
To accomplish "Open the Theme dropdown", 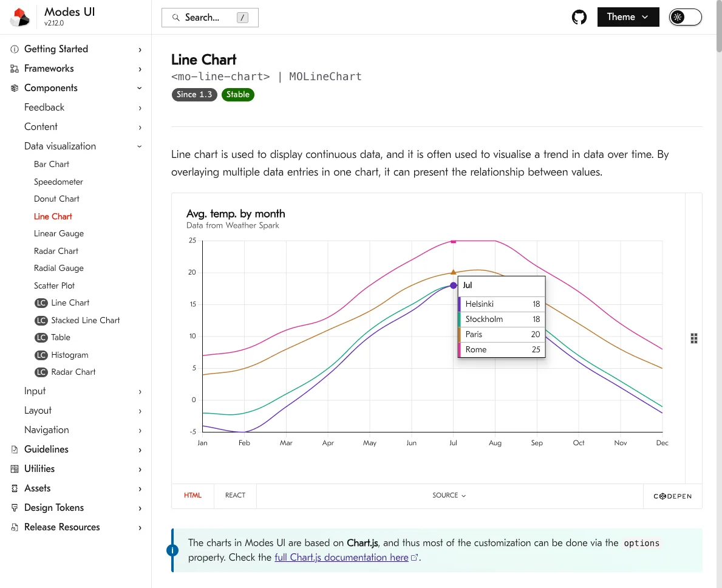I will pyautogui.click(x=628, y=17).
